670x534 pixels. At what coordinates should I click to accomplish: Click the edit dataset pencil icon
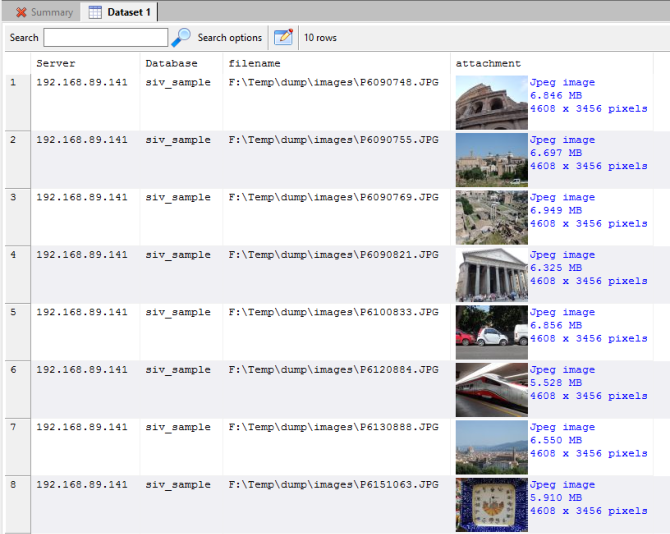coord(283,38)
